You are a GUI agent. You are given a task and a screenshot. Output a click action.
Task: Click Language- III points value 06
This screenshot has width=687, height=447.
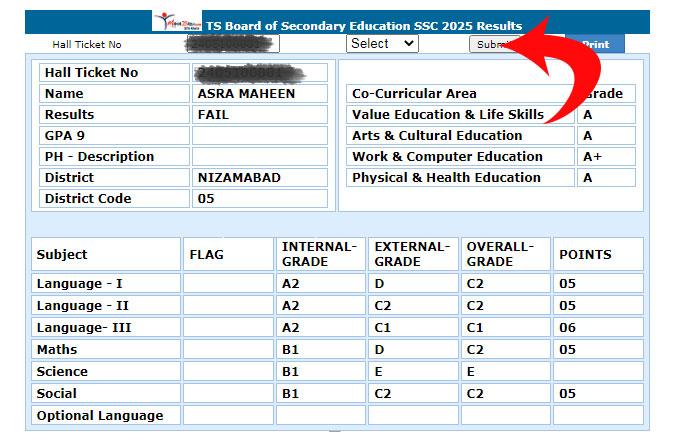[598, 327]
